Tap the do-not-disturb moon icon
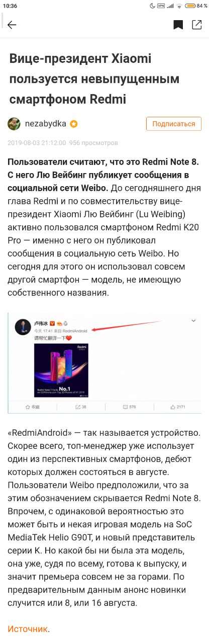The height and width of the screenshot is (644, 209). click(x=153, y=6)
